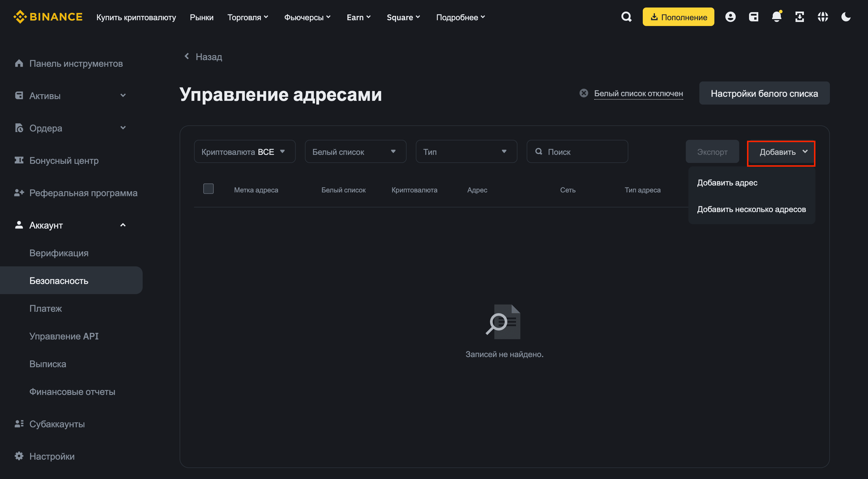
Task: Tick the select-all checkbox in table header
Action: pyautogui.click(x=208, y=189)
